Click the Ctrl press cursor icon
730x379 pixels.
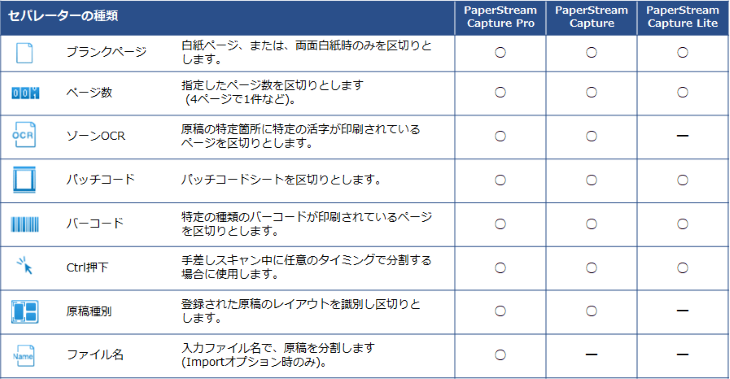pyautogui.click(x=25, y=266)
